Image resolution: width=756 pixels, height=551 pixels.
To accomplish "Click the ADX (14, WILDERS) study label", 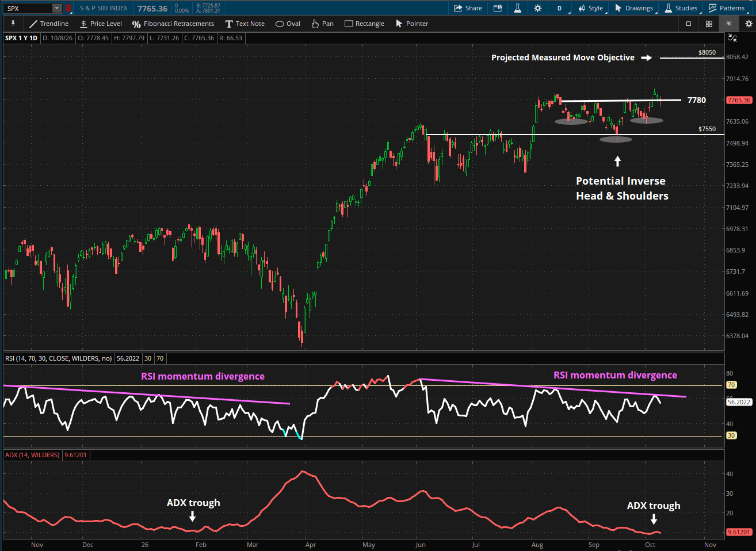I will tap(32, 455).
